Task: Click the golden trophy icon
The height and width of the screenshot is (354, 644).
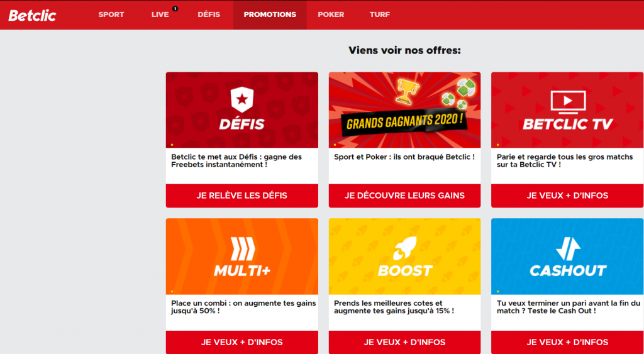Action: (407, 91)
